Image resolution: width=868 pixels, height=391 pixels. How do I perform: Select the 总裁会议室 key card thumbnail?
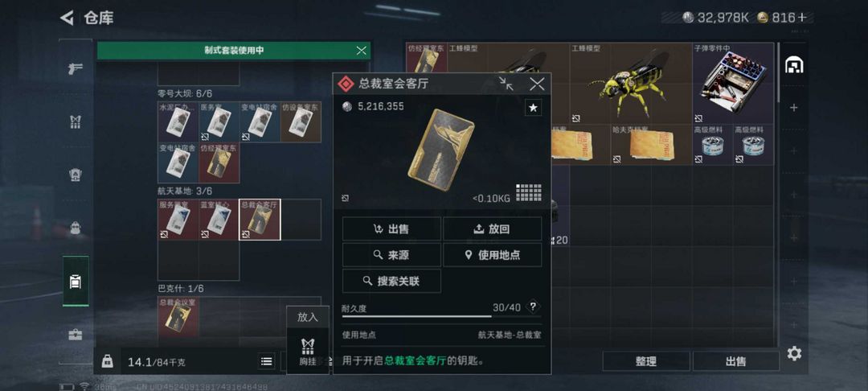178,318
